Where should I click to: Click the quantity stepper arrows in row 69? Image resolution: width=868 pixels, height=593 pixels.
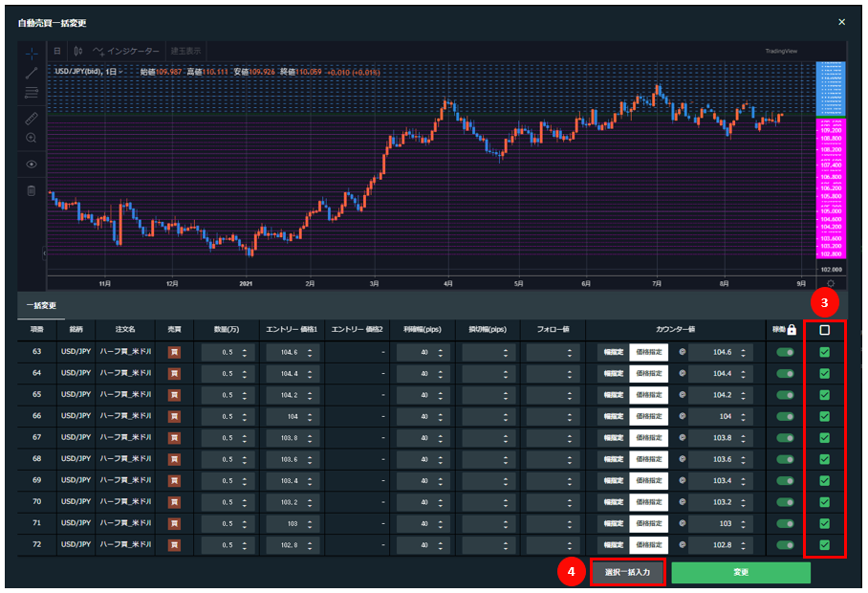245,481
